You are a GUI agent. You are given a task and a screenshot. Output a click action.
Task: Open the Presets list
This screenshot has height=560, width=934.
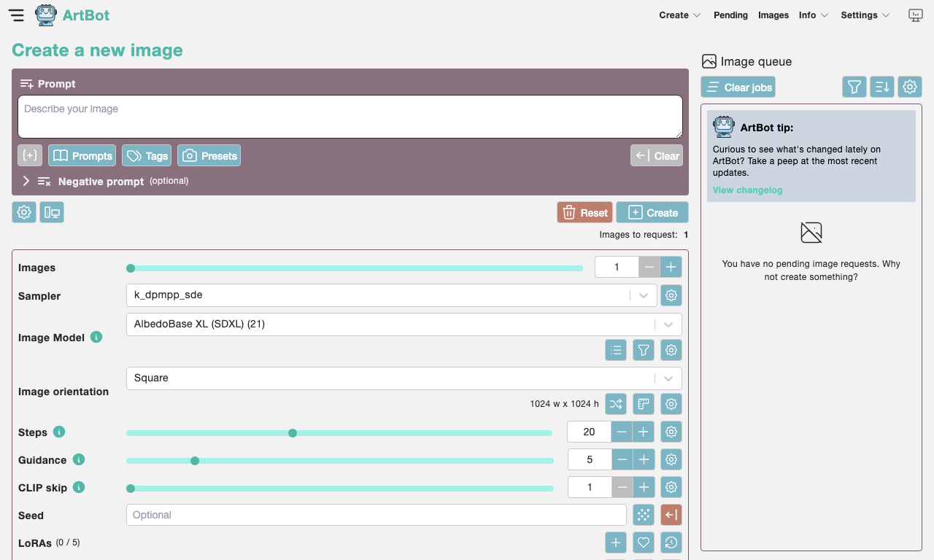pyautogui.click(x=209, y=155)
